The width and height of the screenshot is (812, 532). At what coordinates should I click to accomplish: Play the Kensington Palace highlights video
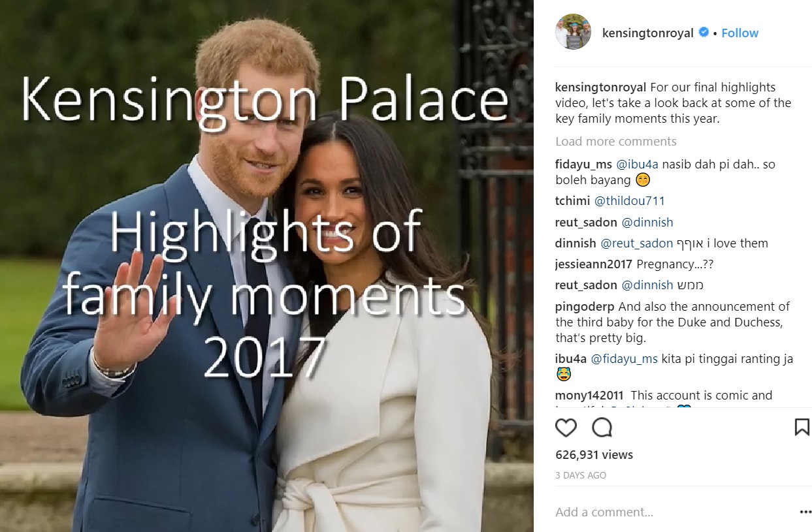click(x=267, y=266)
